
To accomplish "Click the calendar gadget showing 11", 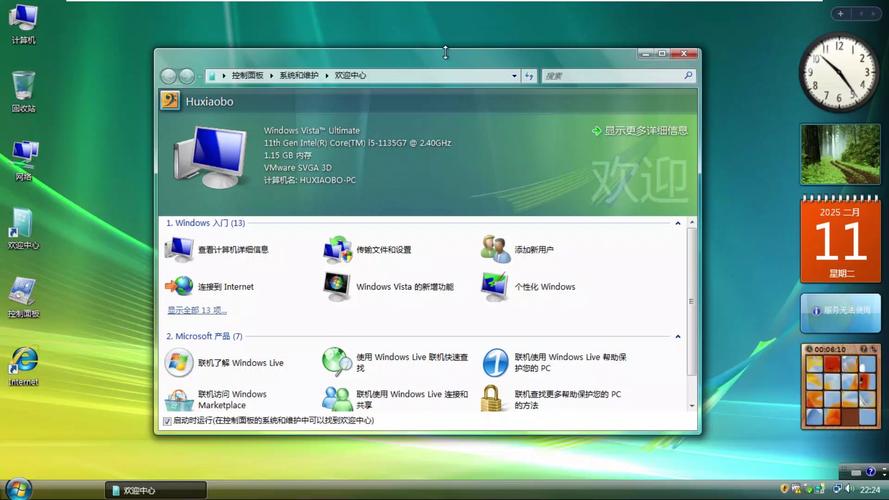I will point(840,239).
